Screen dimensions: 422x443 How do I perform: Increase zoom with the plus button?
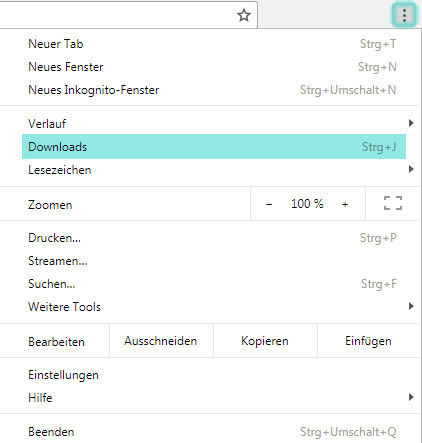345,204
